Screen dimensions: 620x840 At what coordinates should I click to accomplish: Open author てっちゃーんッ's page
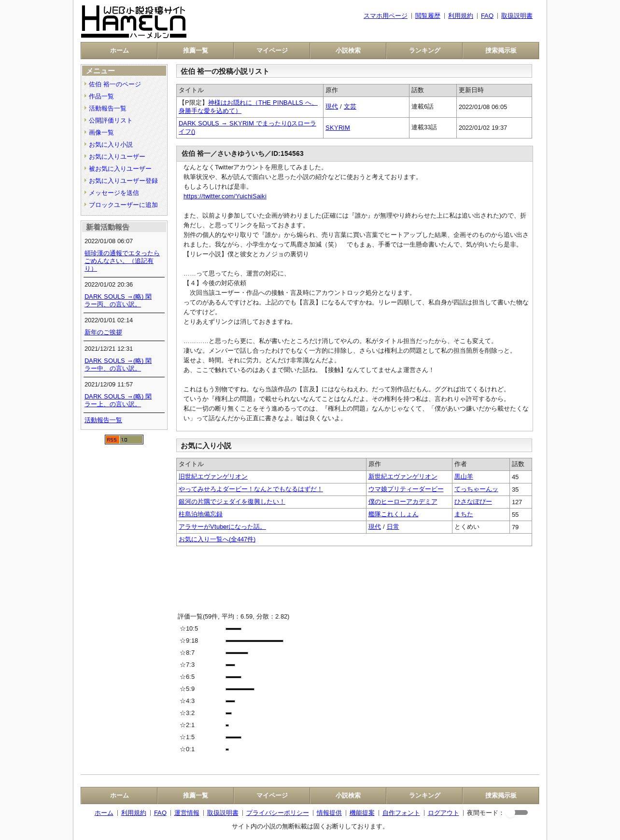[476, 489]
